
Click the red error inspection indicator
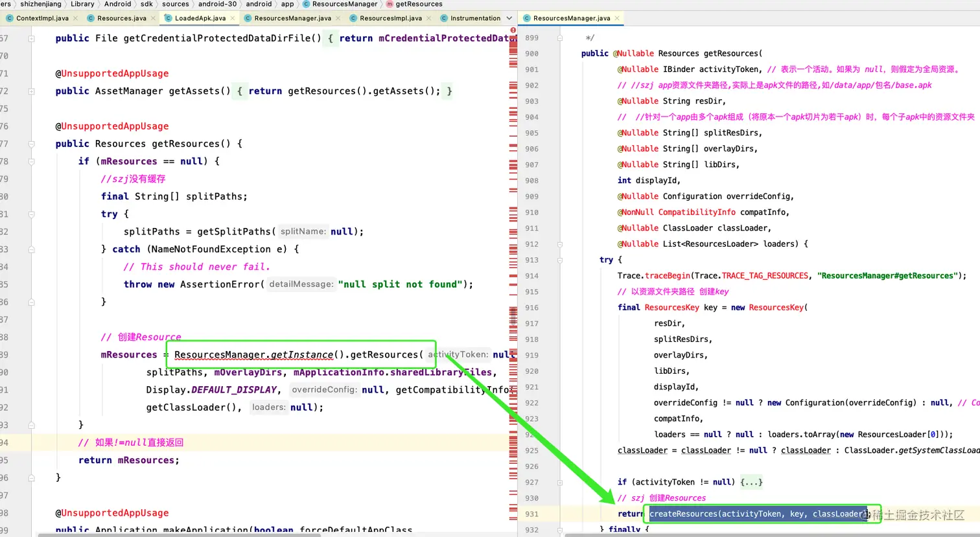513,30
